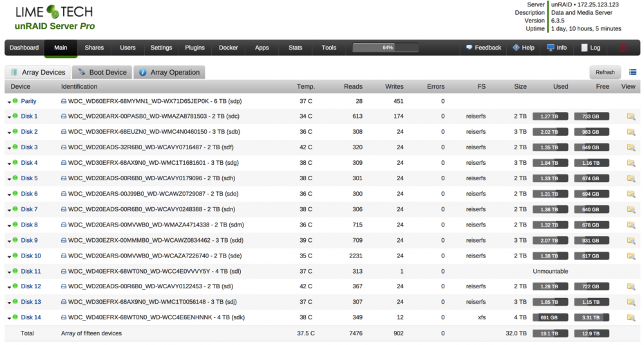Click drive icon next to WDC_WD30EZRX Disk 9
The width and height of the screenshot is (644, 345).
64,240
